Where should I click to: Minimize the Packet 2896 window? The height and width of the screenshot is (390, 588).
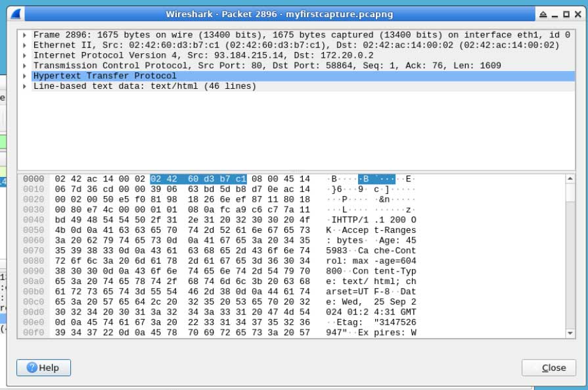554,14
